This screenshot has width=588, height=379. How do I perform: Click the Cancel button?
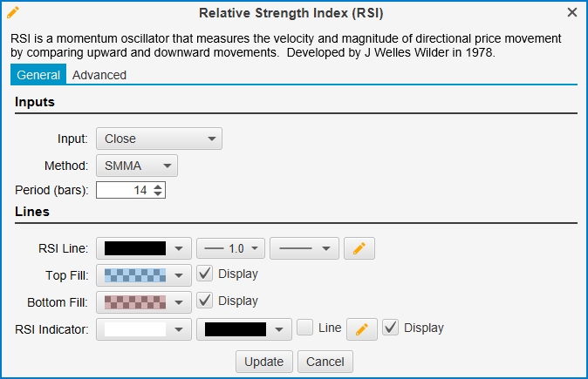click(325, 362)
